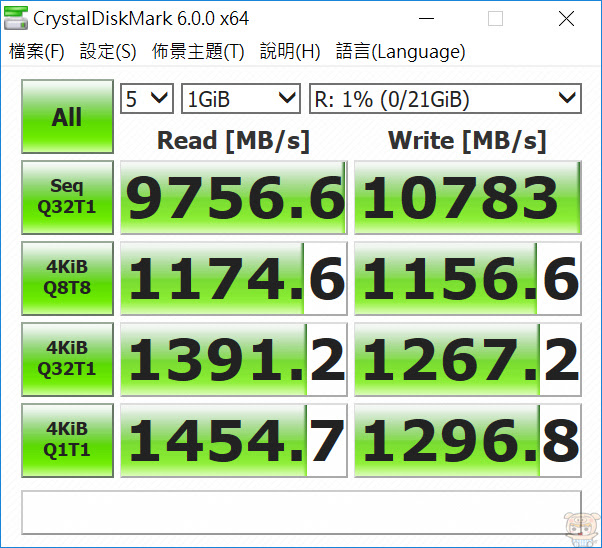Start the Seq Q32T1 test
602x548 pixels.
[67, 197]
